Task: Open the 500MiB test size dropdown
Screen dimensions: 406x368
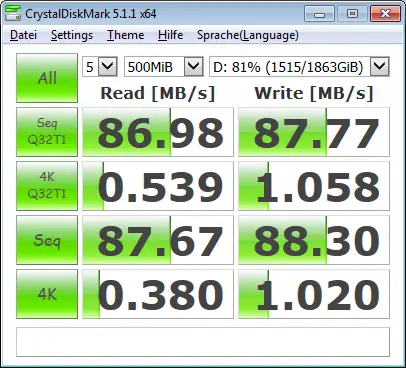Action: 164,67
